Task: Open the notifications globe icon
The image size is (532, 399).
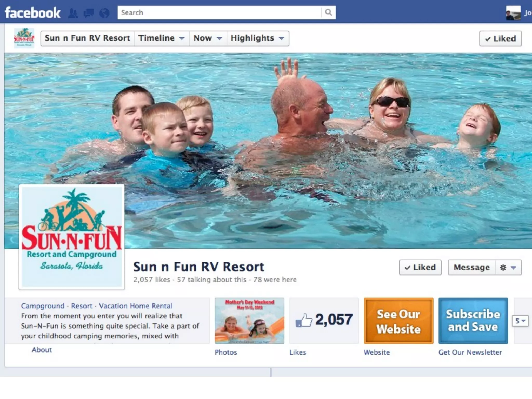Action: 104,13
